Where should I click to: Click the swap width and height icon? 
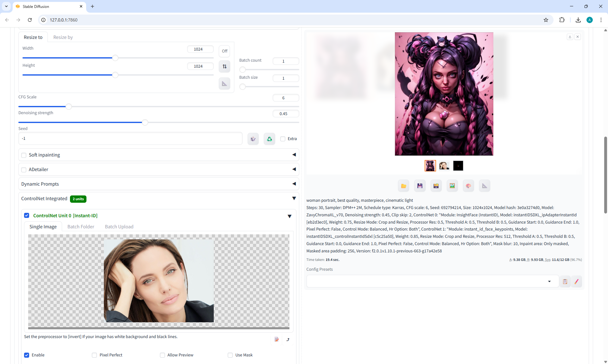pos(224,66)
